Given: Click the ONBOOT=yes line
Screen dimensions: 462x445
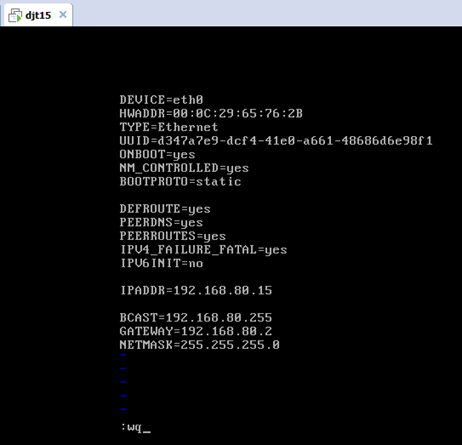Looking at the screenshot, I should pyautogui.click(x=157, y=154).
